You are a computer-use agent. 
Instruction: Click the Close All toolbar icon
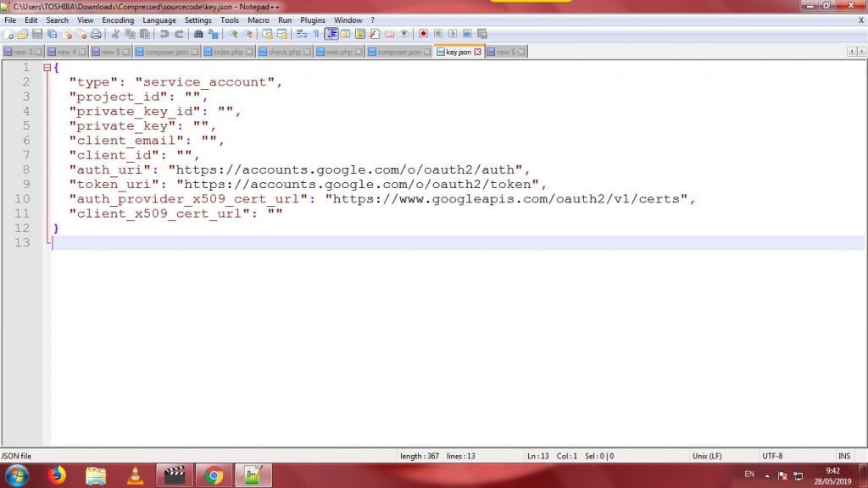pyautogui.click(x=81, y=34)
